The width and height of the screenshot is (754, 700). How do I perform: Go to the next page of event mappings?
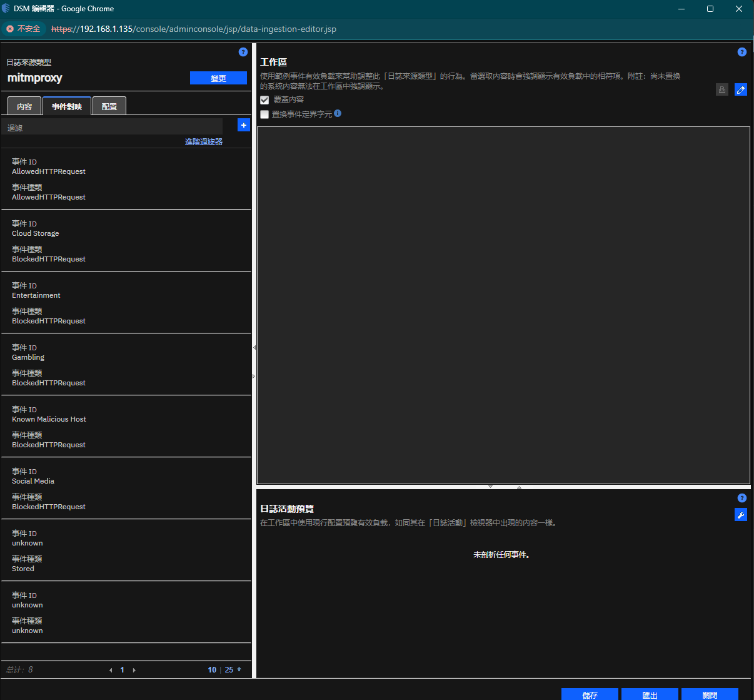click(134, 670)
